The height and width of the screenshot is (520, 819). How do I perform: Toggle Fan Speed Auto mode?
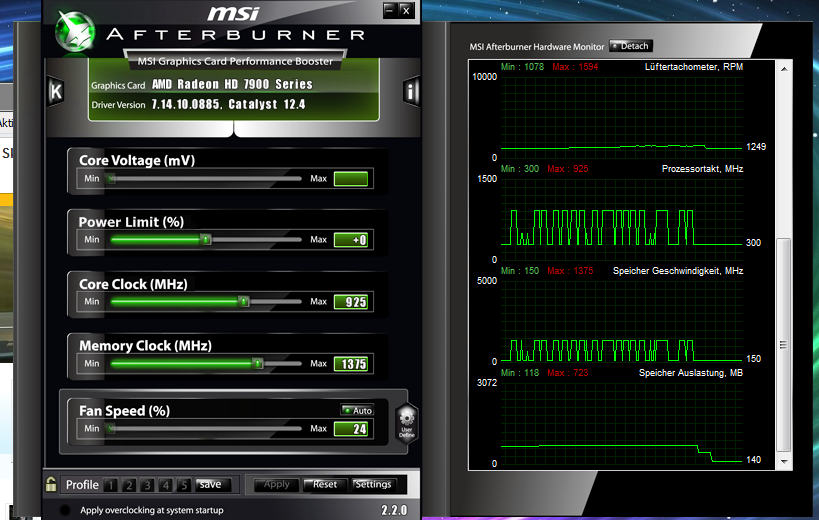coord(357,410)
